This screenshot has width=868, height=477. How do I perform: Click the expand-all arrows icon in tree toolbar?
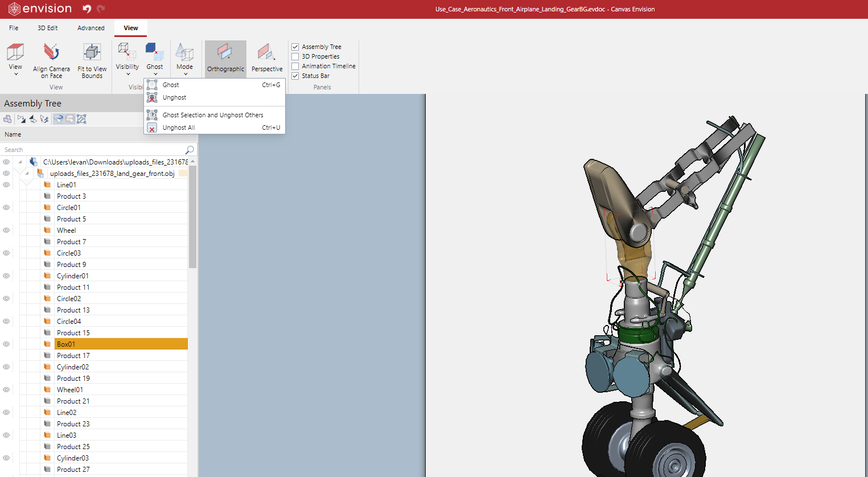[x=22, y=119]
